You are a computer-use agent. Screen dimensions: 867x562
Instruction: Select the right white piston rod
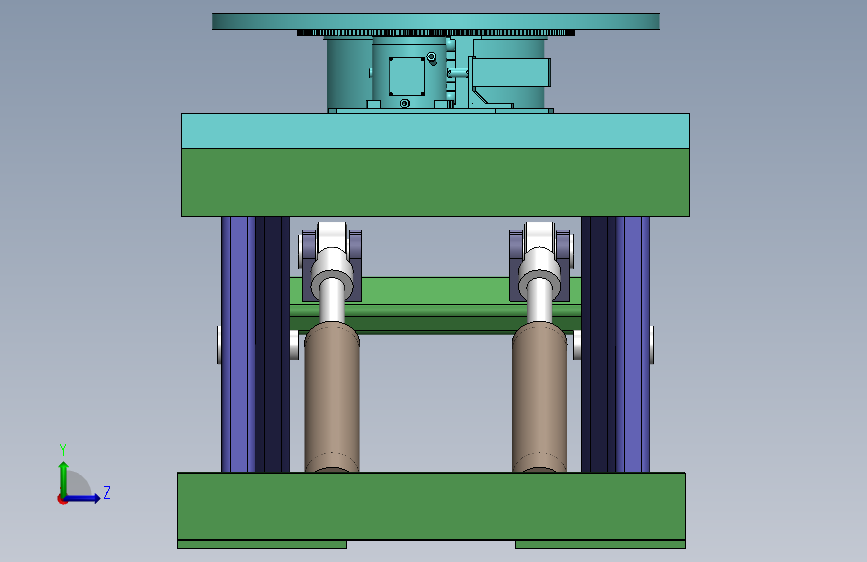point(539,301)
